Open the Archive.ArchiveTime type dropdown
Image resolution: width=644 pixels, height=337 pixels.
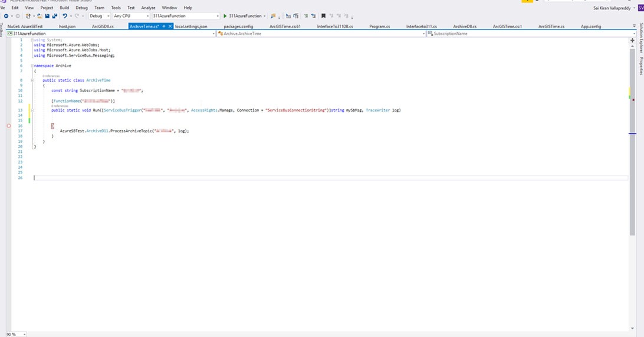point(321,33)
